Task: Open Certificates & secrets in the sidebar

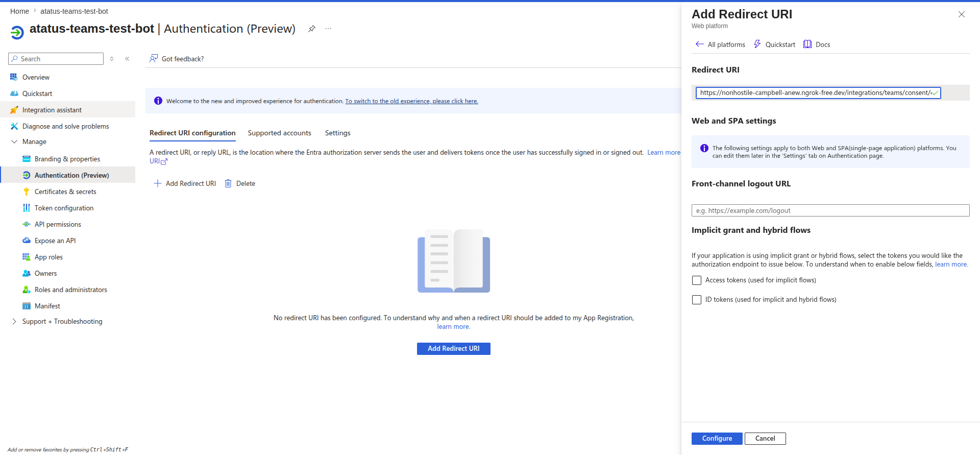Action: pyautogui.click(x=67, y=191)
